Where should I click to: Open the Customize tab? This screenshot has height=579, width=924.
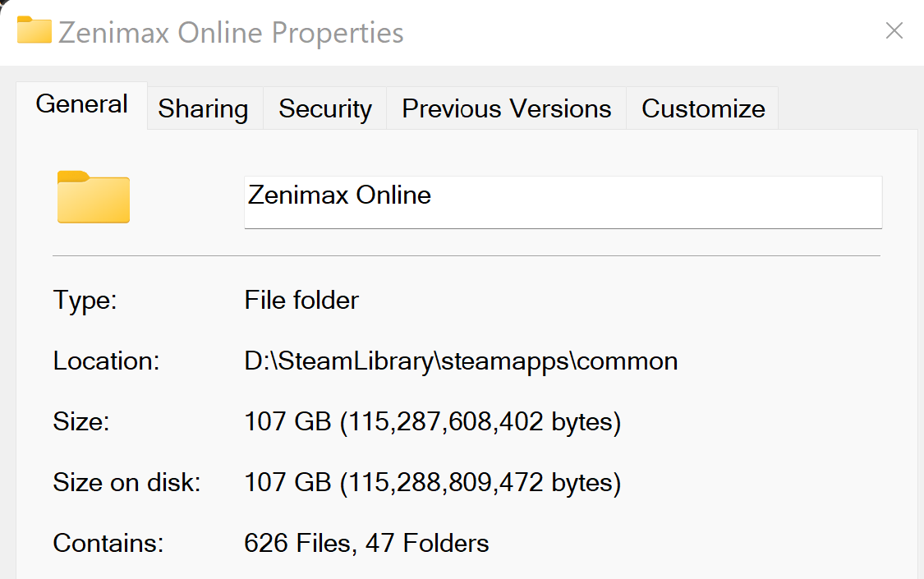click(703, 108)
